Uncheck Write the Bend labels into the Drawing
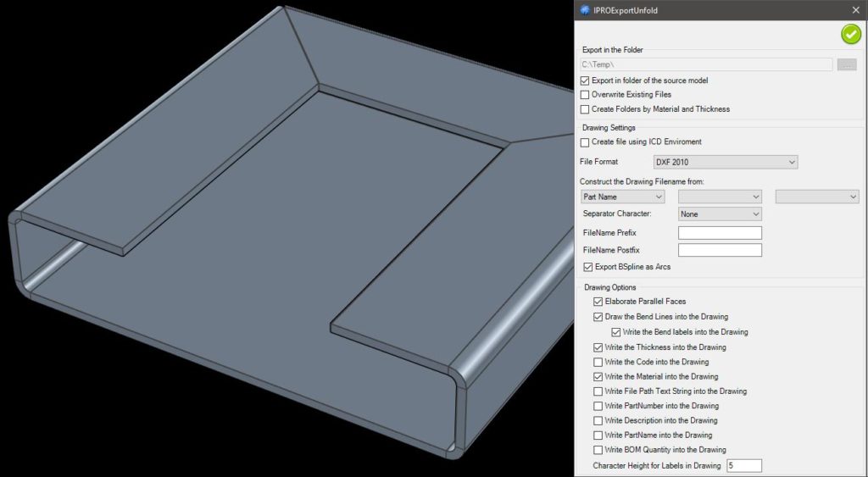 (x=615, y=333)
